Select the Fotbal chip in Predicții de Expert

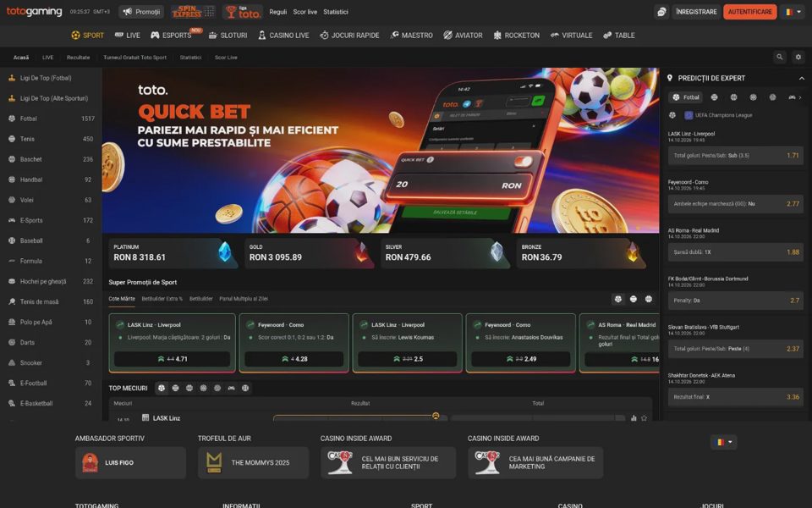686,97
